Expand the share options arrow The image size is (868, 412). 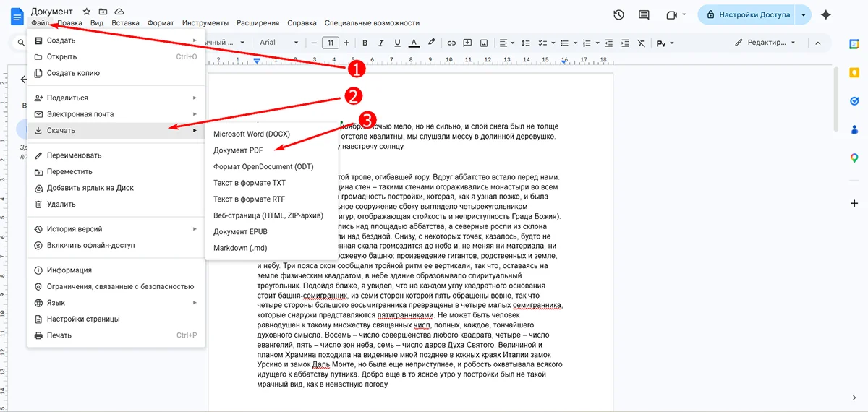click(804, 14)
